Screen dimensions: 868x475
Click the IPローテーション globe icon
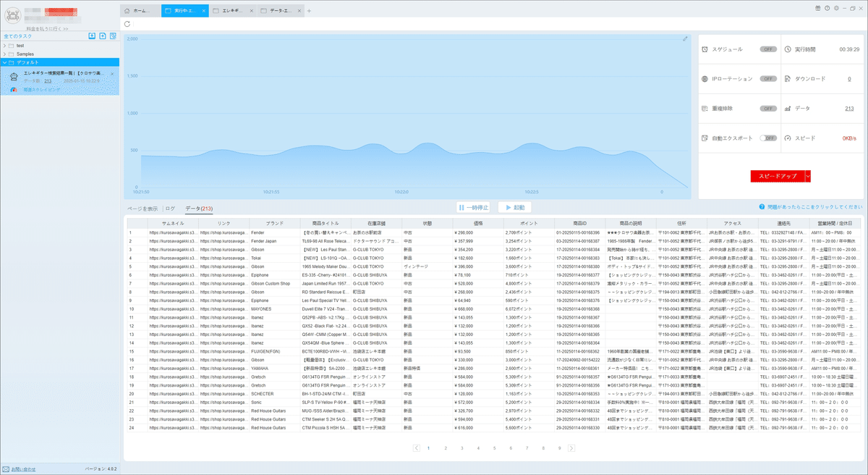pos(705,78)
